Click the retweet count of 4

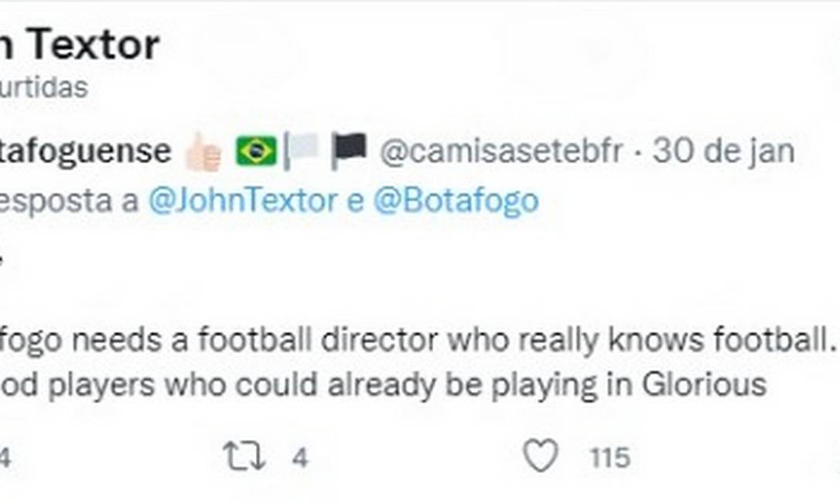[x=299, y=458]
